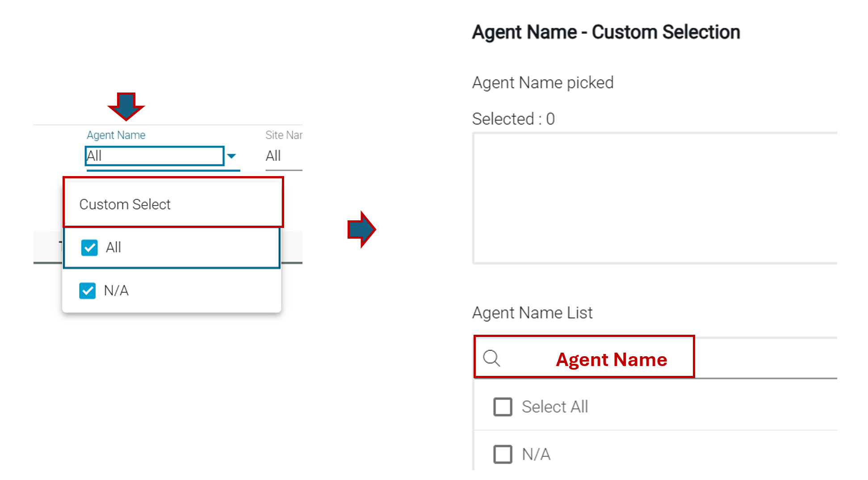Click the Selected : 0 counter text

[513, 119]
